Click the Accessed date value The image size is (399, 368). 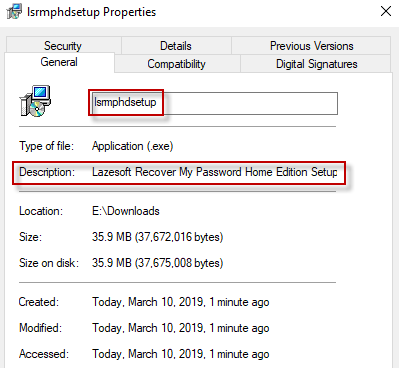pos(181,354)
